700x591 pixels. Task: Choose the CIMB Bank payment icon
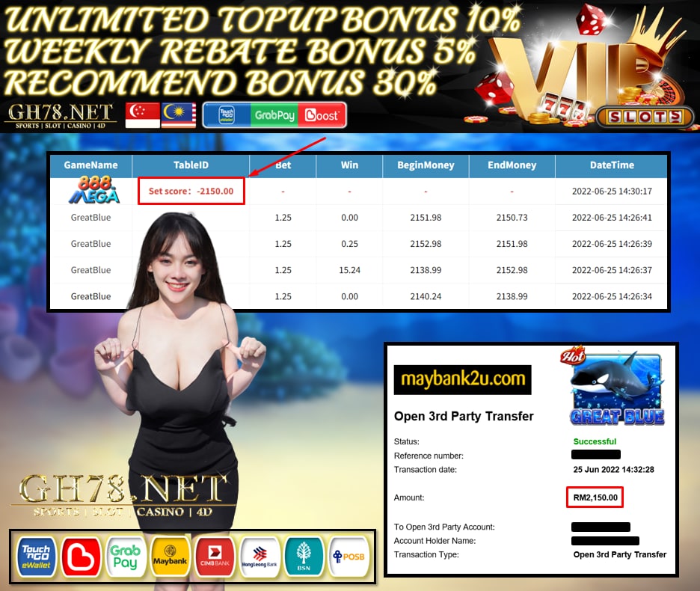click(215, 557)
